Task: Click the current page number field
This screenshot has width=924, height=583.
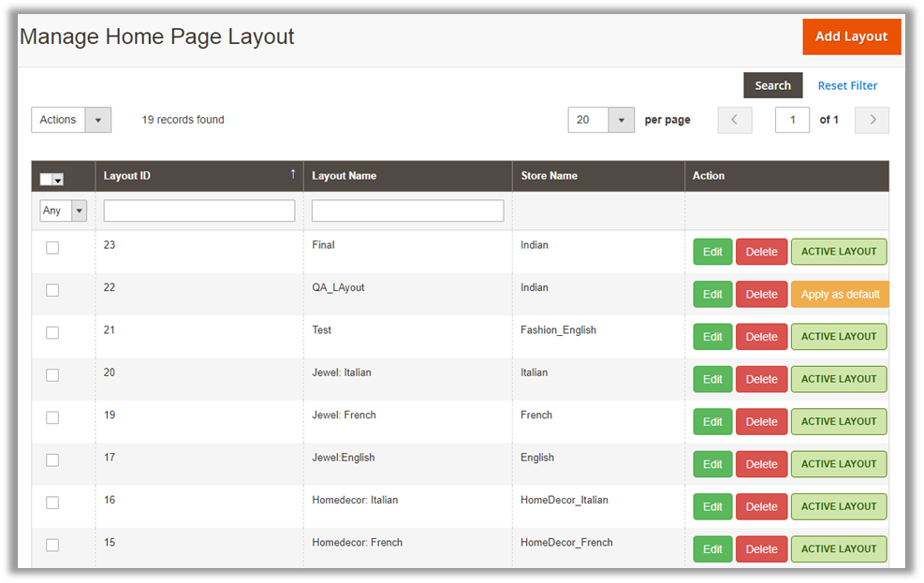Action: point(792,120)
